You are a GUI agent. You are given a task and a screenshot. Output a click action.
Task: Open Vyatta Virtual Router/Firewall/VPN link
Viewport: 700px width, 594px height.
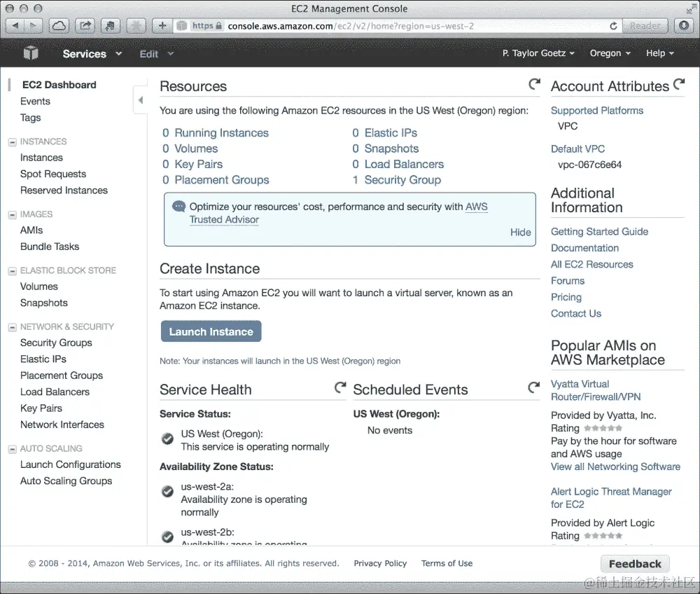click(x=596, y=390)
